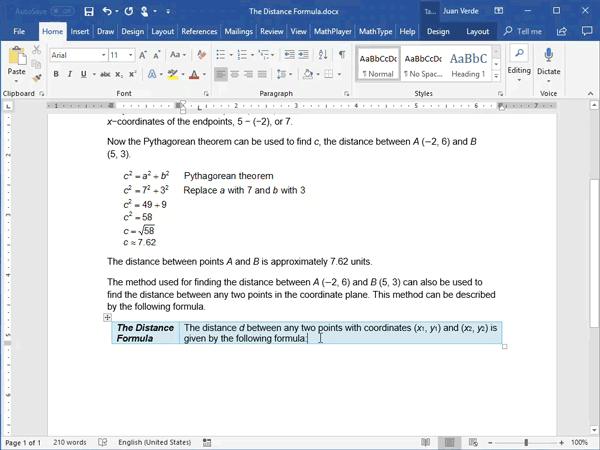The height and width of the screenshot is (450, 600).
Task: Click the Copy icon in Clipboard
Action: pos(36,64)
